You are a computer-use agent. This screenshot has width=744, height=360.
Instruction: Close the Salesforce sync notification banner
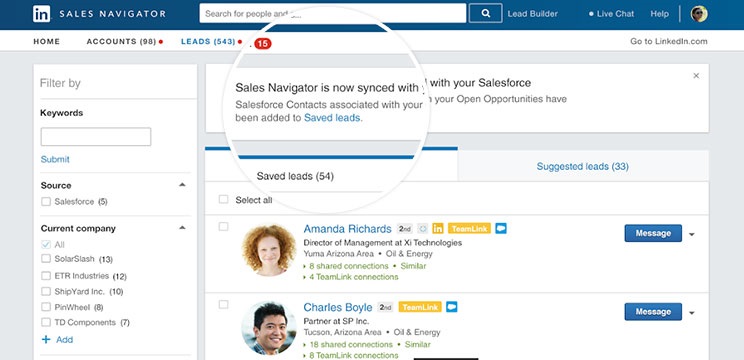point(696,75)
